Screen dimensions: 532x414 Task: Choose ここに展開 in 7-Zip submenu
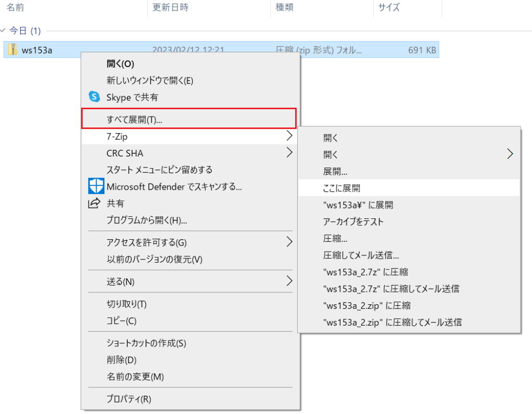click(341, 188)
